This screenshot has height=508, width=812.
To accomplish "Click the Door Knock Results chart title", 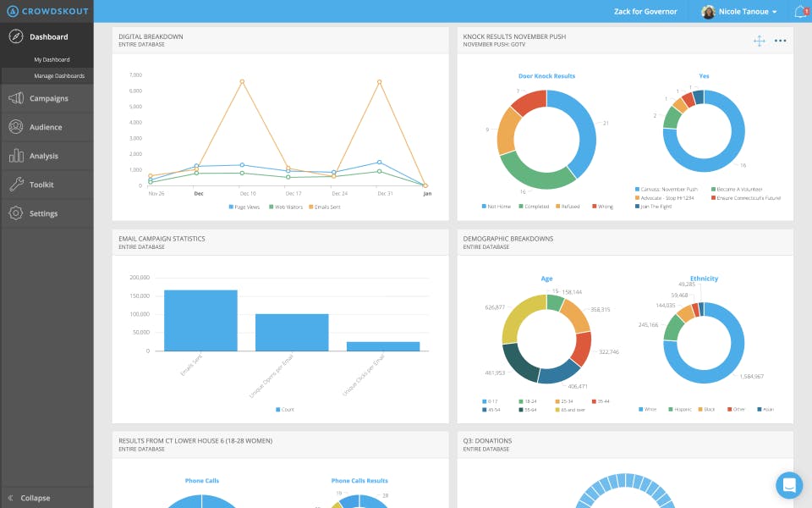I will (x=546, y=75).
